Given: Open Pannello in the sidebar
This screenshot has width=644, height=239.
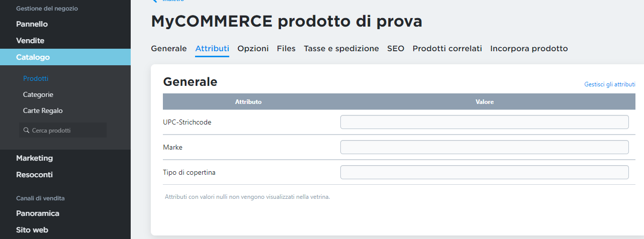Looking at the screenshot, I should (x=32, y=24).
